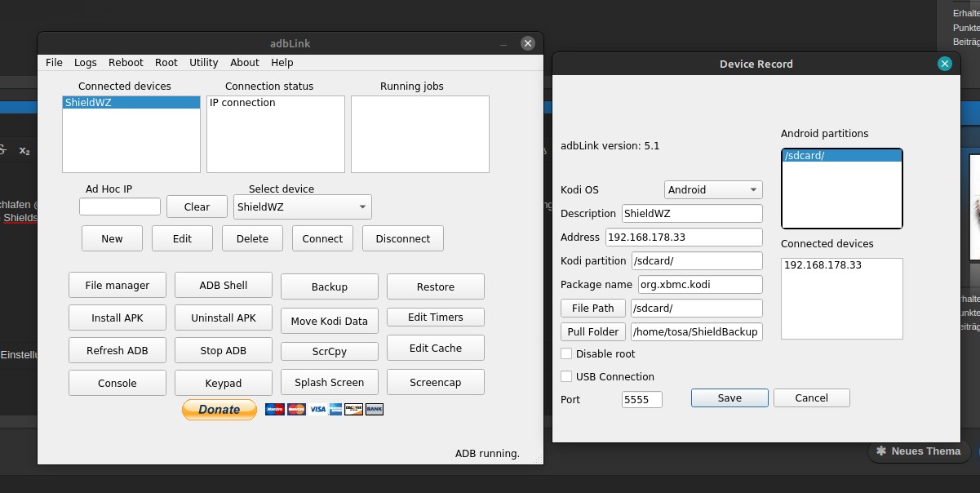Open the Reboot menu
The image size is (980, 493).
126,63
